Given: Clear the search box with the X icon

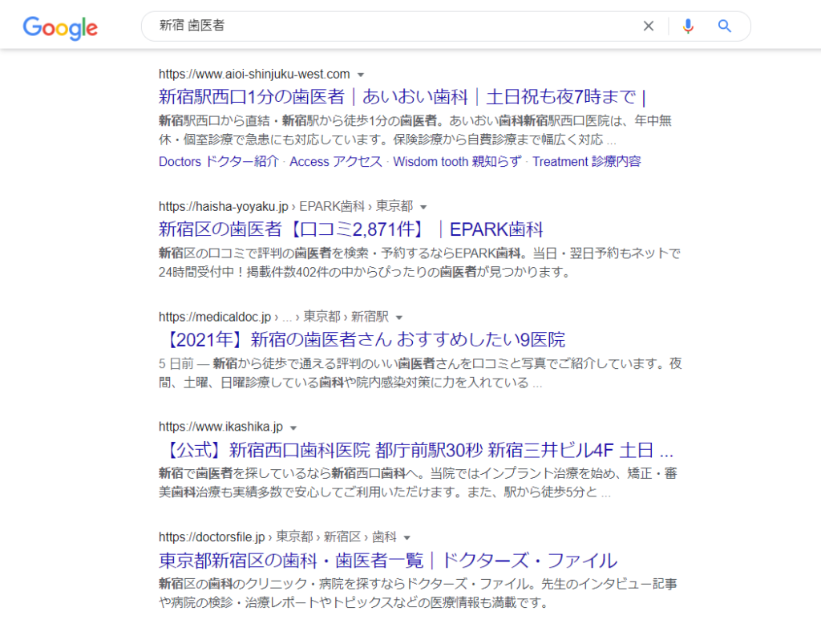Looking at the screenshot, I should [648, 26].
